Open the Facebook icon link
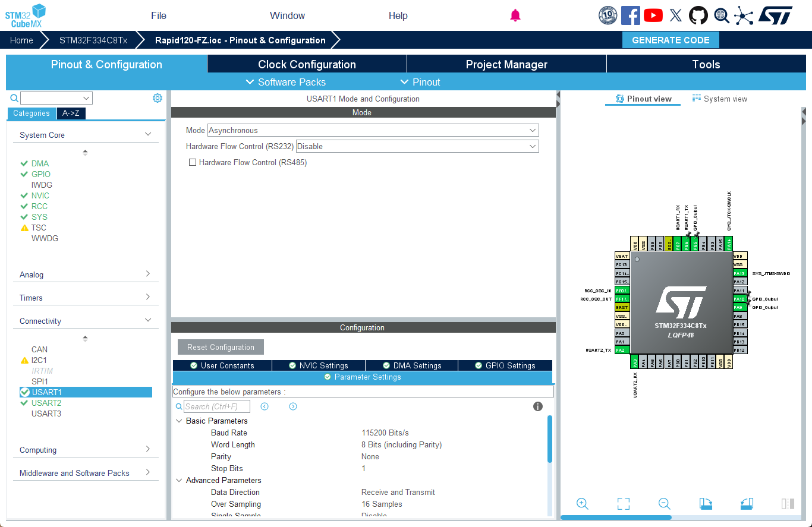The width and height of the screenshot is (812, 527). pos(630,15)
